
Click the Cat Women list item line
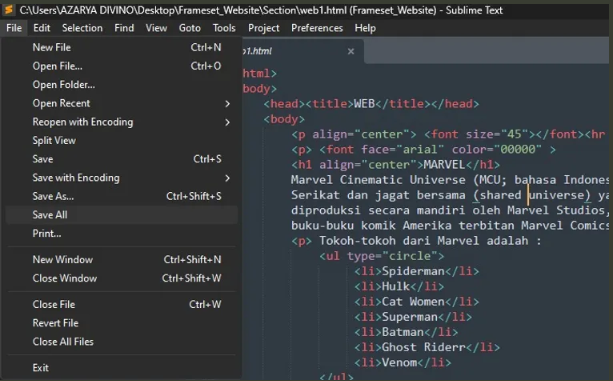coord(417,302)
